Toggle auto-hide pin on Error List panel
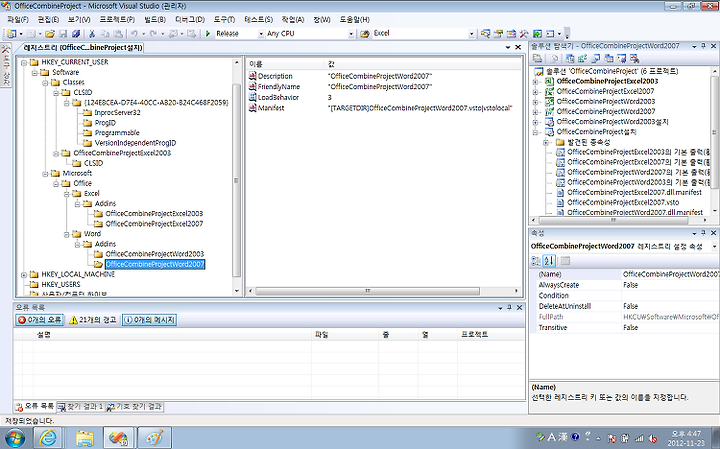Screen dimensions: 720x449 (x=509, y=308)
